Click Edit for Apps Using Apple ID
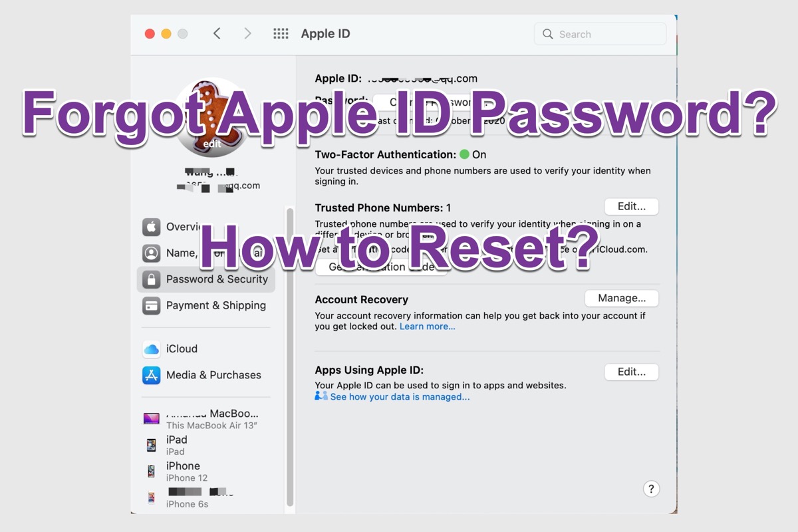798x532 pixels. click(x=631, y=372)
